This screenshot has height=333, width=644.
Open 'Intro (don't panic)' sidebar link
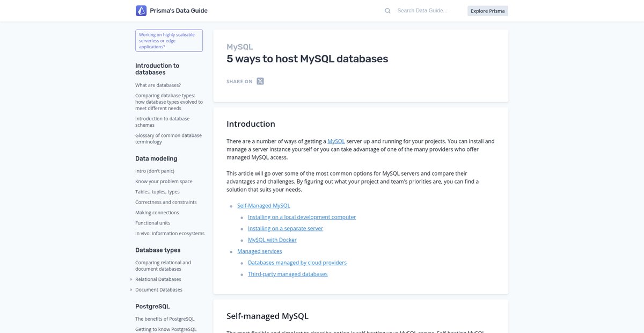155,171
